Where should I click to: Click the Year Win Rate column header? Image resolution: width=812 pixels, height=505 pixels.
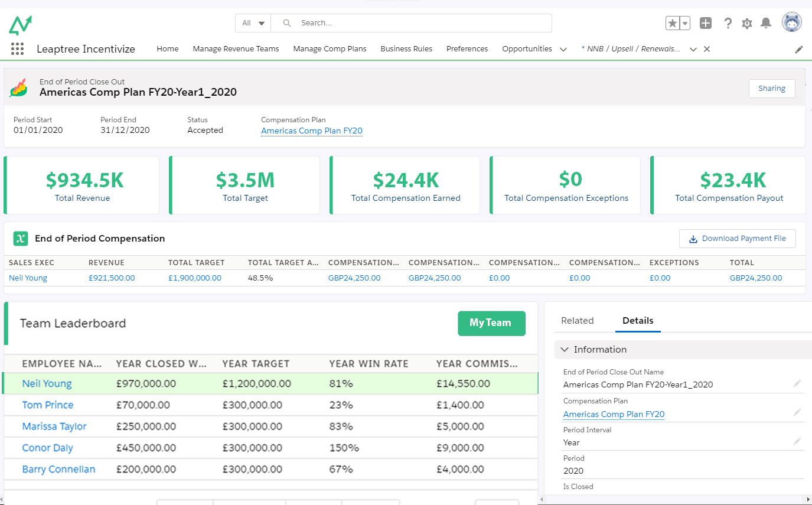click(369, 364)
